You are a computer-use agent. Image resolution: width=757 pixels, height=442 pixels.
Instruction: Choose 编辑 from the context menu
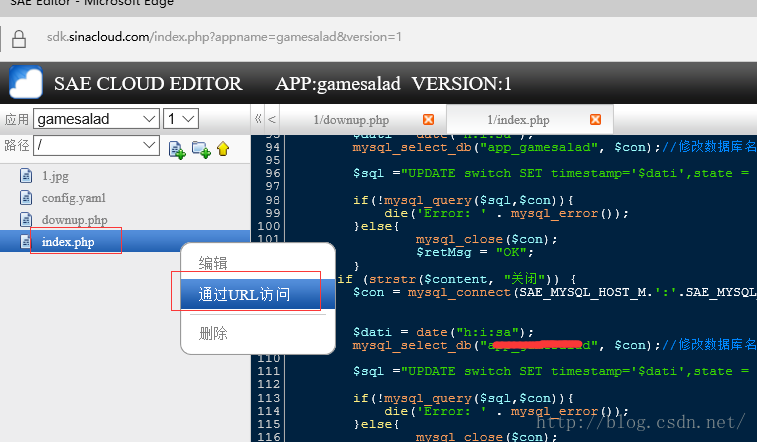tap(213, 263)
